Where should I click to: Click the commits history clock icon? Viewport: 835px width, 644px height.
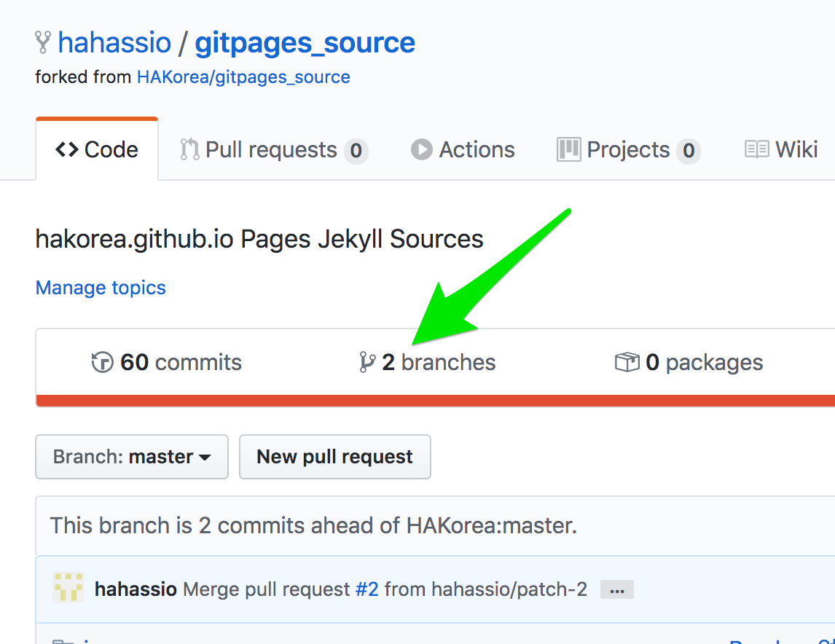(x=102, y=363)
